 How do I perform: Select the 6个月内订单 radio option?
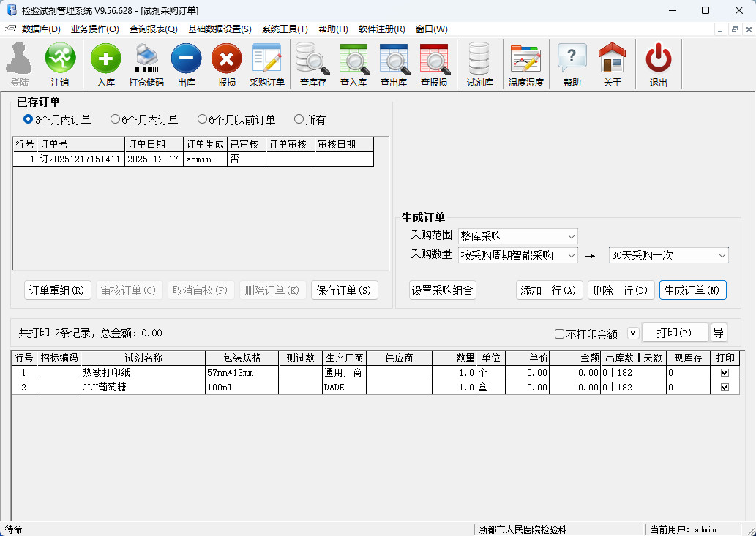tap(116, 119)
